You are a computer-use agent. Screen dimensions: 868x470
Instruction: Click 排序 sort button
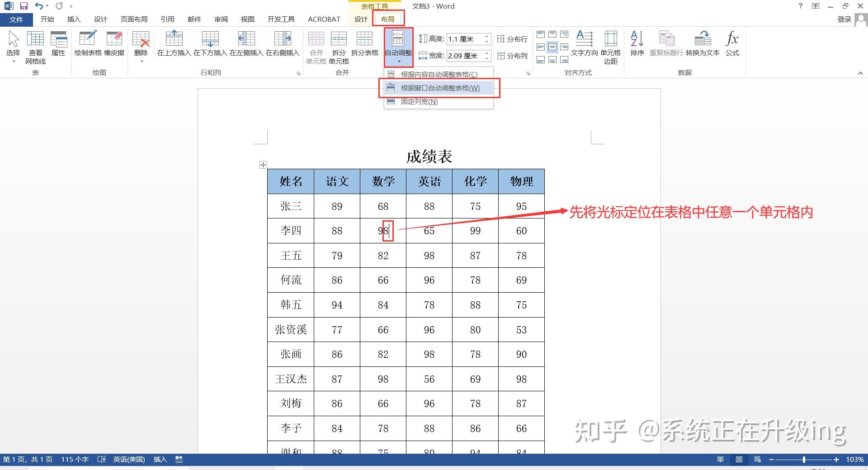click(637, 44)
